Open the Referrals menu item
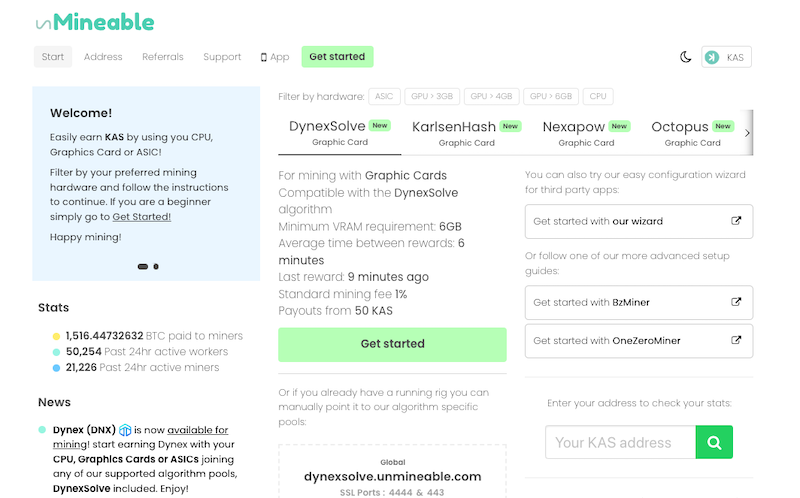Screen dimensions: 800x498 coord(163,57)
